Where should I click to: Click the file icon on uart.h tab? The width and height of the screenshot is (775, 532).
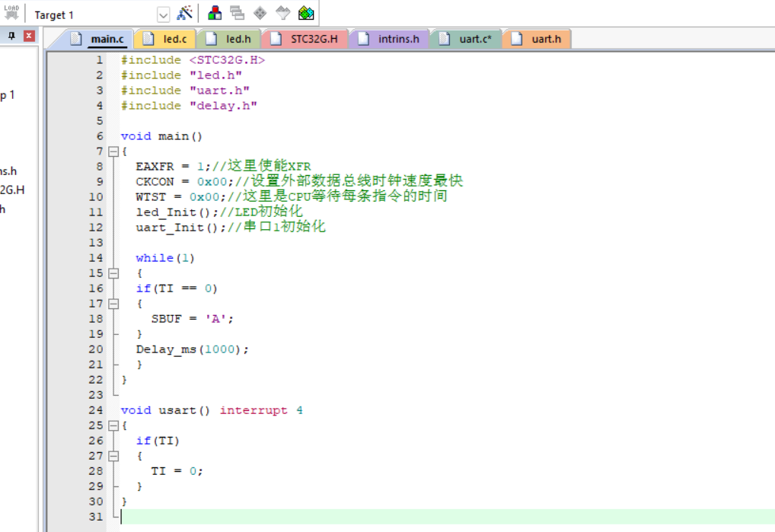tap(516, 39)
